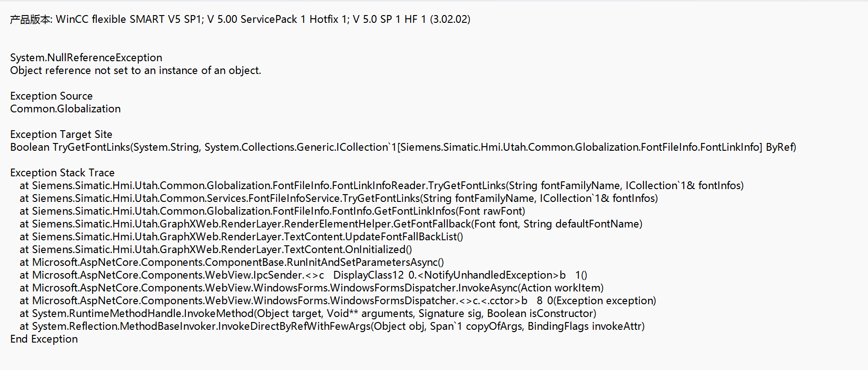Click the Common.Globalization source line

tap(65, 109)
